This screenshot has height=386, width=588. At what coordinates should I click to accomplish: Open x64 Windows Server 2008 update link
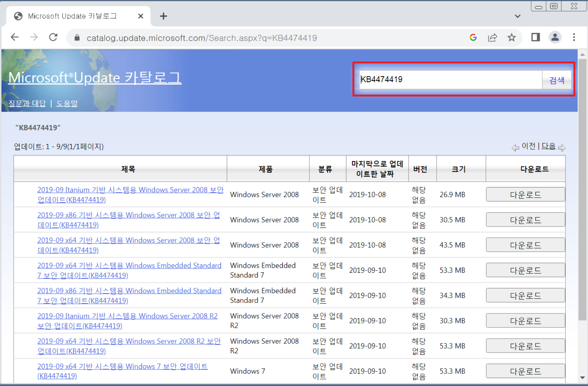pyautogui.click(x=128, y=245)
